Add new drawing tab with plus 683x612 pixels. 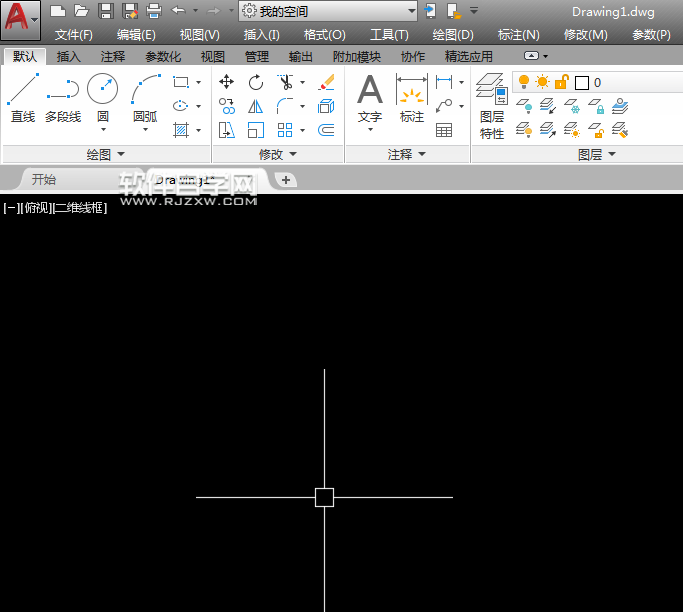(x=286, y=179)
